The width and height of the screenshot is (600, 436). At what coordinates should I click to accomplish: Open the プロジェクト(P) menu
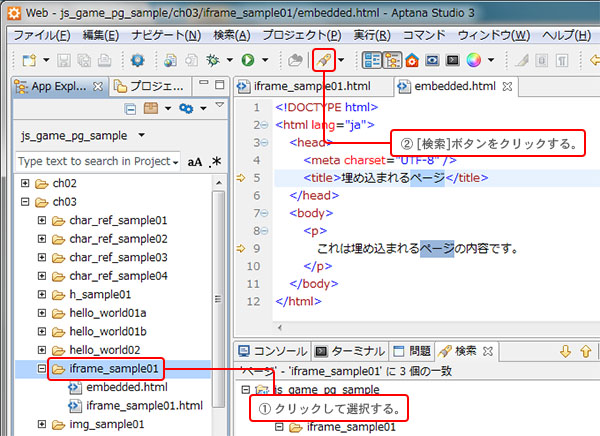pos(302,35)
